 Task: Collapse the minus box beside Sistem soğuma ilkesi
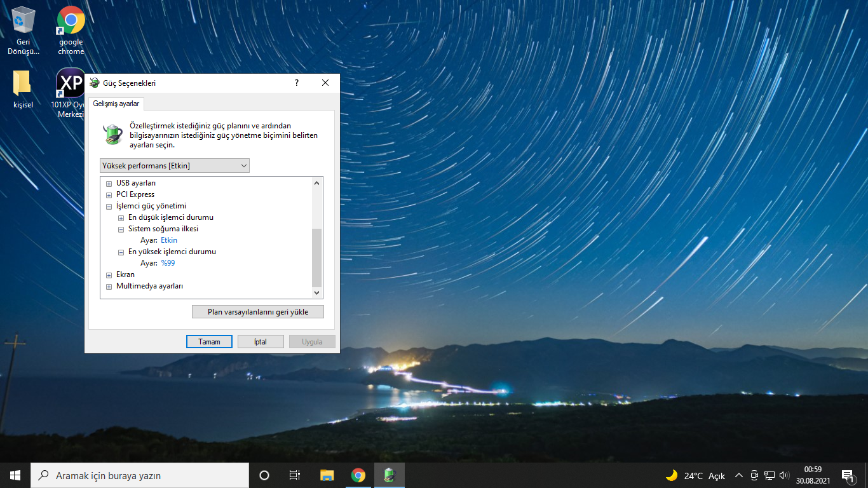[121, 229]
